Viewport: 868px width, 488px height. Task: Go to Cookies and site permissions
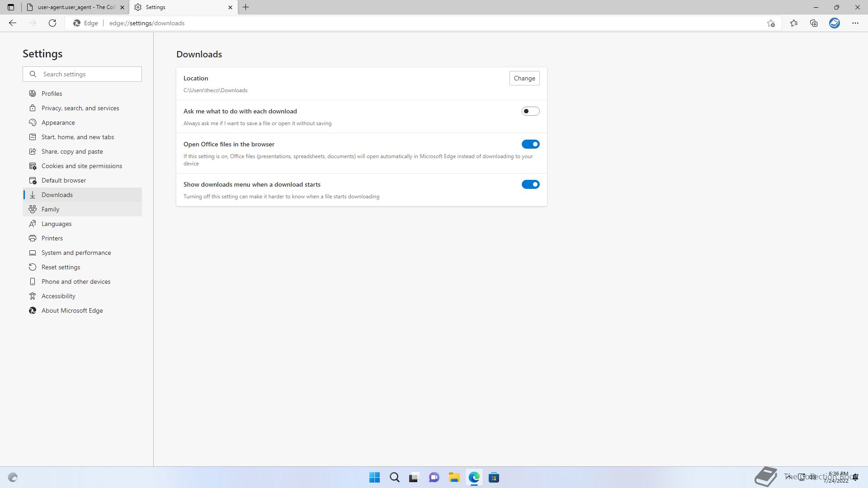81,166
